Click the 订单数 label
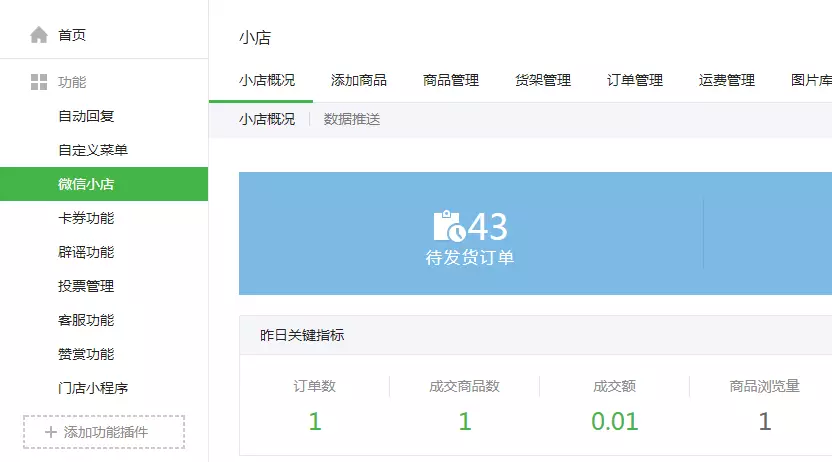Screen dimensions: 832x462 pyautogui.click(x=315, y=386)
